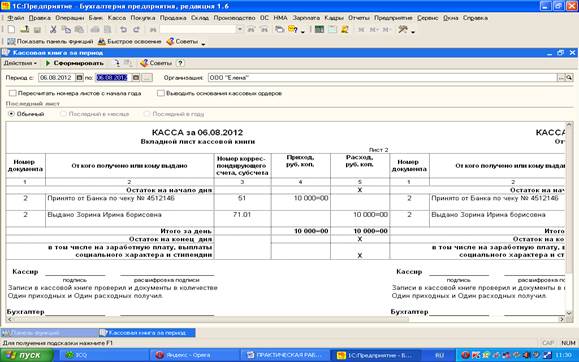
Task: Open the Отчеты menu
Action: click(x=358, y=18)
